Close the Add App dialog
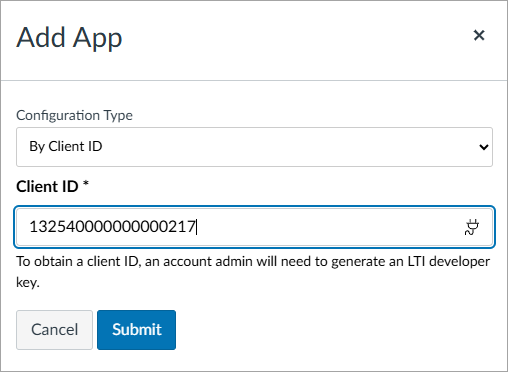The image size is (508, 372). coord(479,35)
